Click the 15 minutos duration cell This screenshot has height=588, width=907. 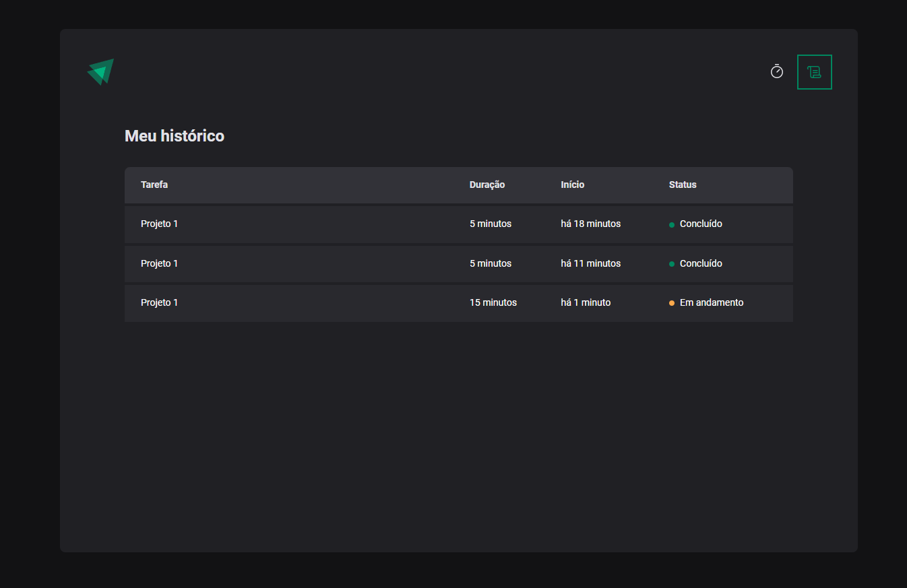(493, 303)
